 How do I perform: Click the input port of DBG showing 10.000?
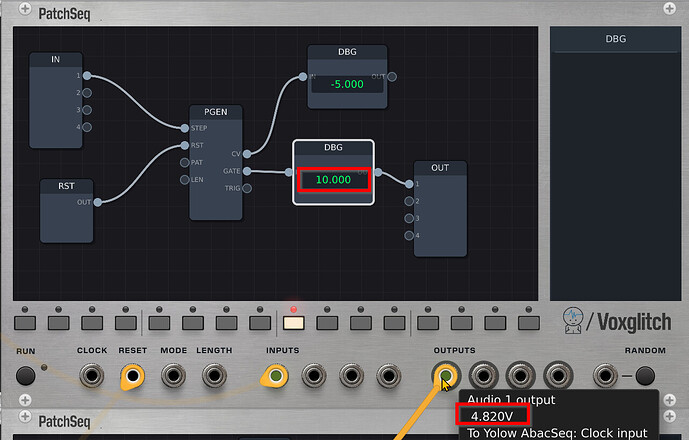pos(289,172)
